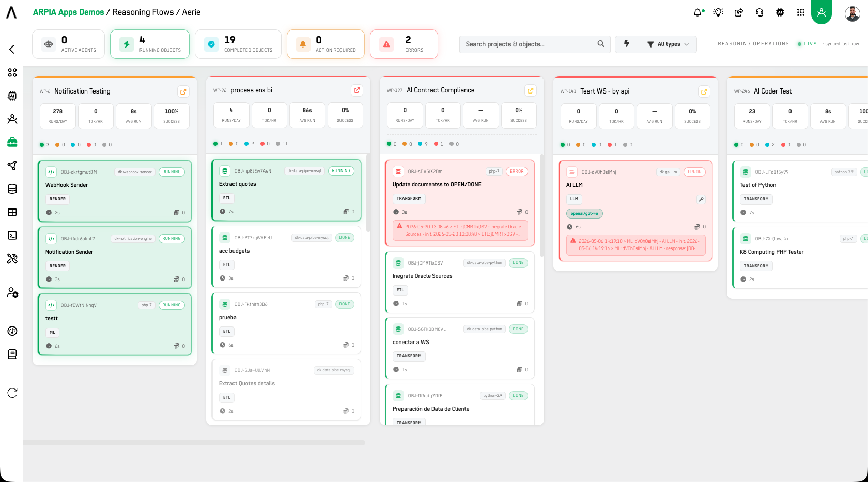Click the refresh icon in sidebar

[x=12, y=393]
